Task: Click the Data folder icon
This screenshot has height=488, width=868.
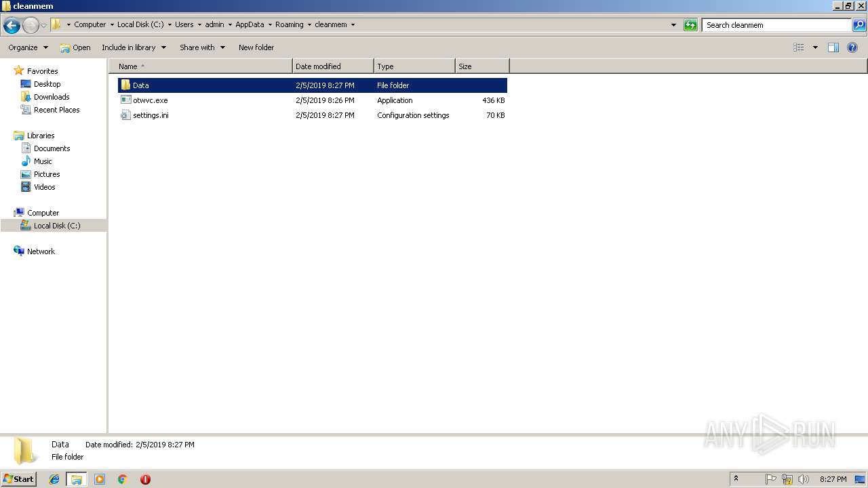Action: pyautogui.click(x=125, y=85)
